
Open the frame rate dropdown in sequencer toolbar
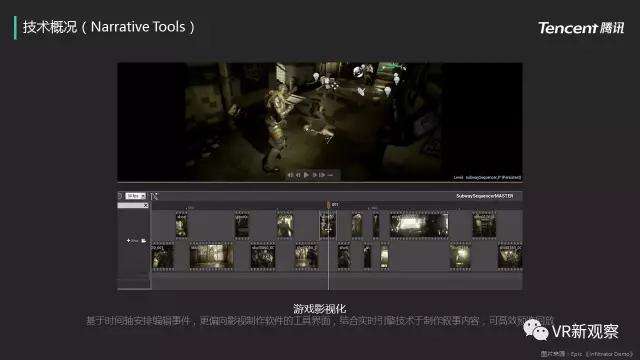136,196
